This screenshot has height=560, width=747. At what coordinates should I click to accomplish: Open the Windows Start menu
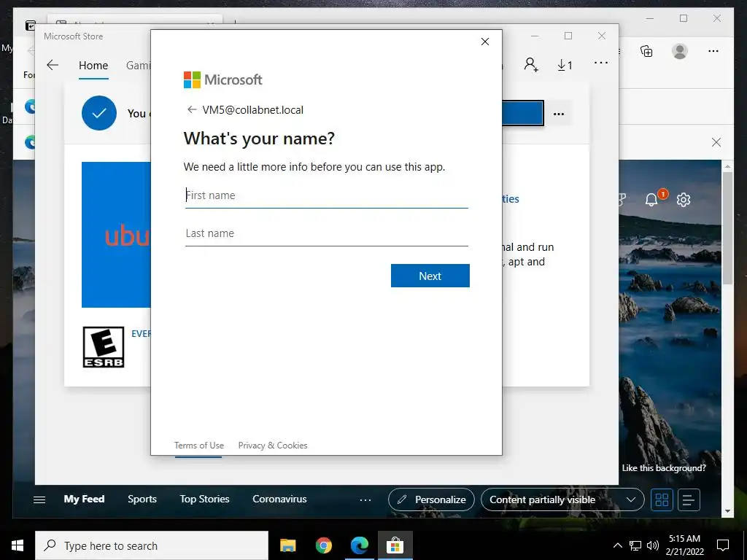tap(18, 545)
